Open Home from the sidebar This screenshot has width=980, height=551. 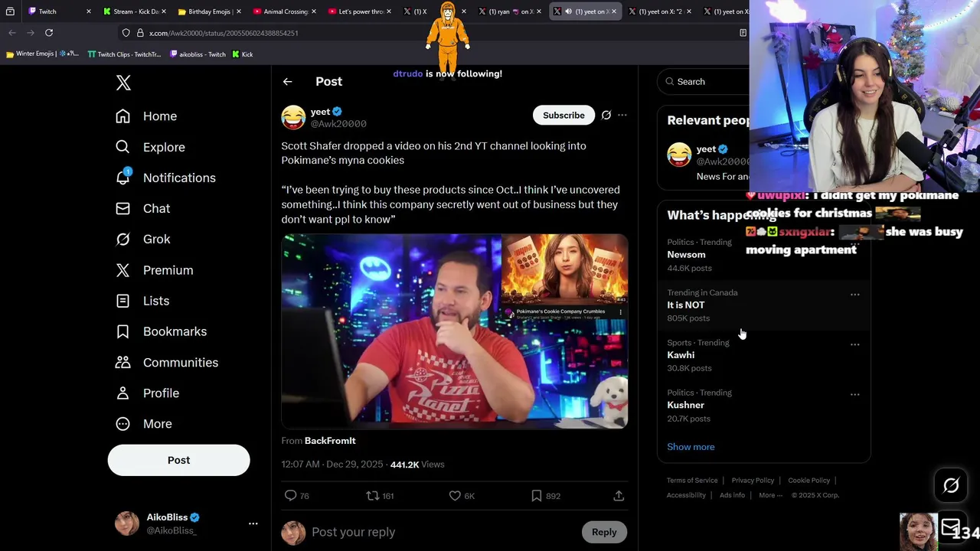(146, 116)
